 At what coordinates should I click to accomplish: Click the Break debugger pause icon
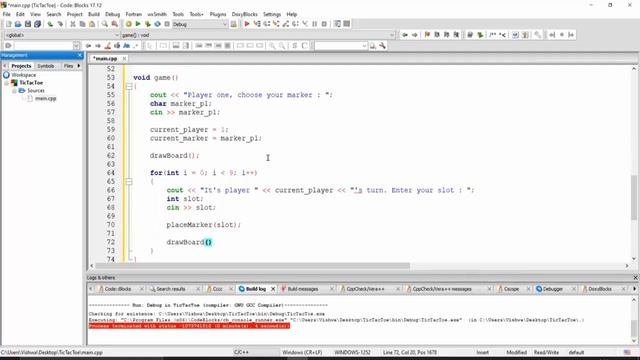pyautogui.click(x=315, y=24)
